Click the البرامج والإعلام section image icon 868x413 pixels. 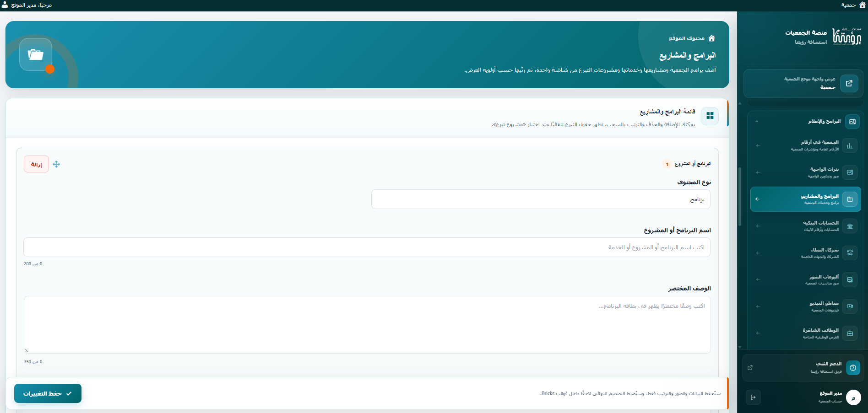point(852,122)
